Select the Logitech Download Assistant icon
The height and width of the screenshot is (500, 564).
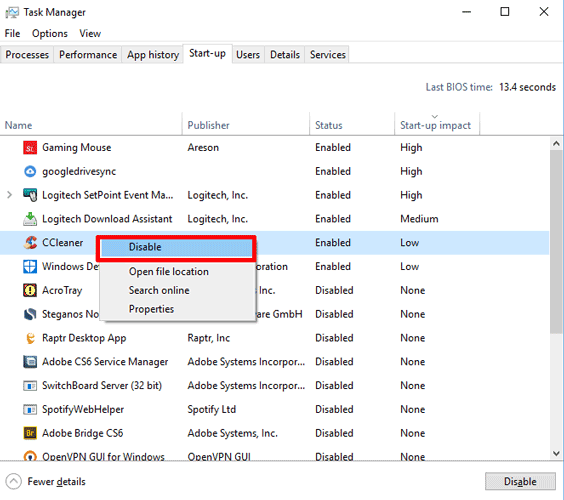click(30, 219)
